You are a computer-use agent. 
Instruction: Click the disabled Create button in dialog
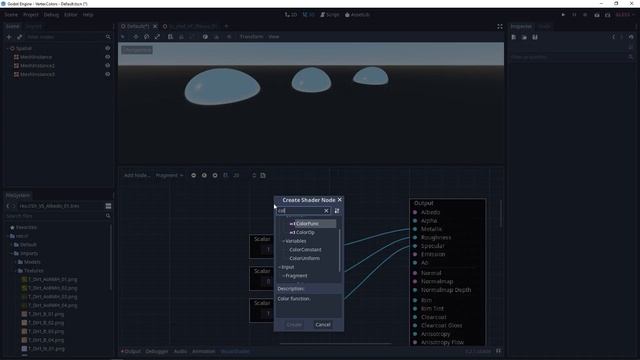(x=294, y=325)
